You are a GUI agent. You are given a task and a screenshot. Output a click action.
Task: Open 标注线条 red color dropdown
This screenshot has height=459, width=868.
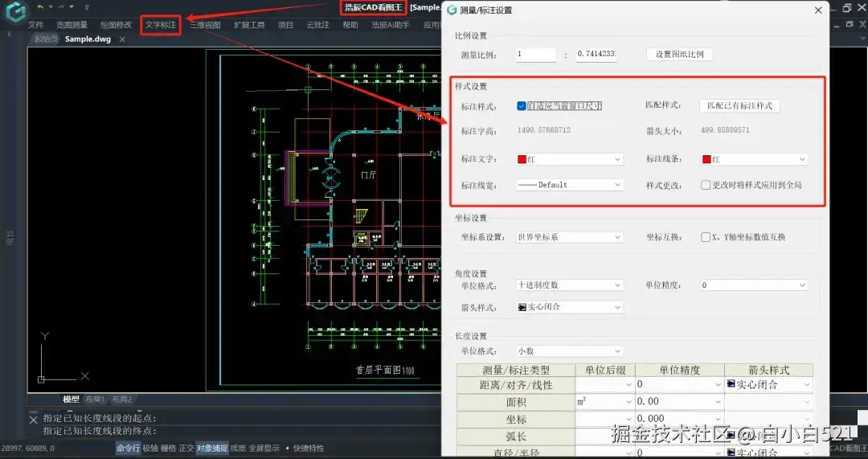tap(754, 159)
